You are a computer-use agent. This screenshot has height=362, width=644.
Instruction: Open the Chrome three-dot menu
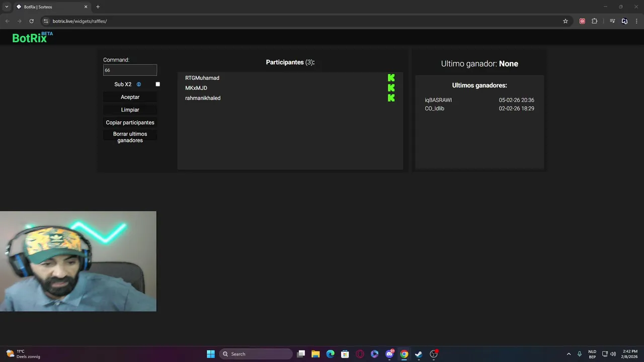637,21
